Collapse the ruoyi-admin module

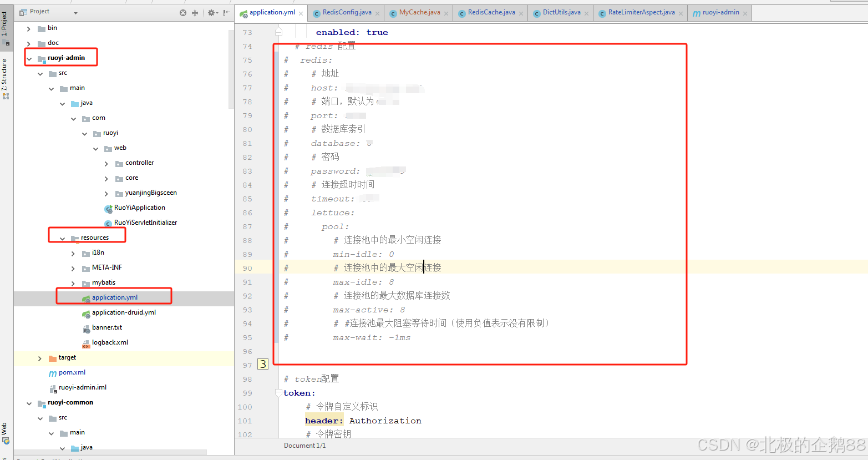(29, 58)
